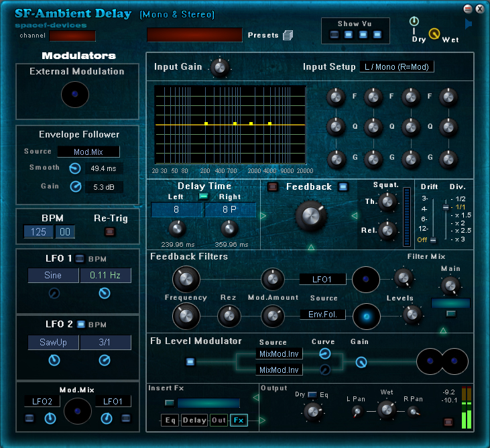Viewport: 490px width, 448px height.
Task: Select the Out routing tab
Action: tap(219, 421)
